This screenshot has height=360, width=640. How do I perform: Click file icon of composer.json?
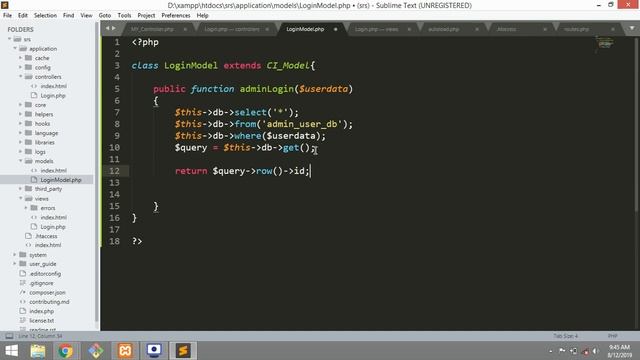coord(23,292)
